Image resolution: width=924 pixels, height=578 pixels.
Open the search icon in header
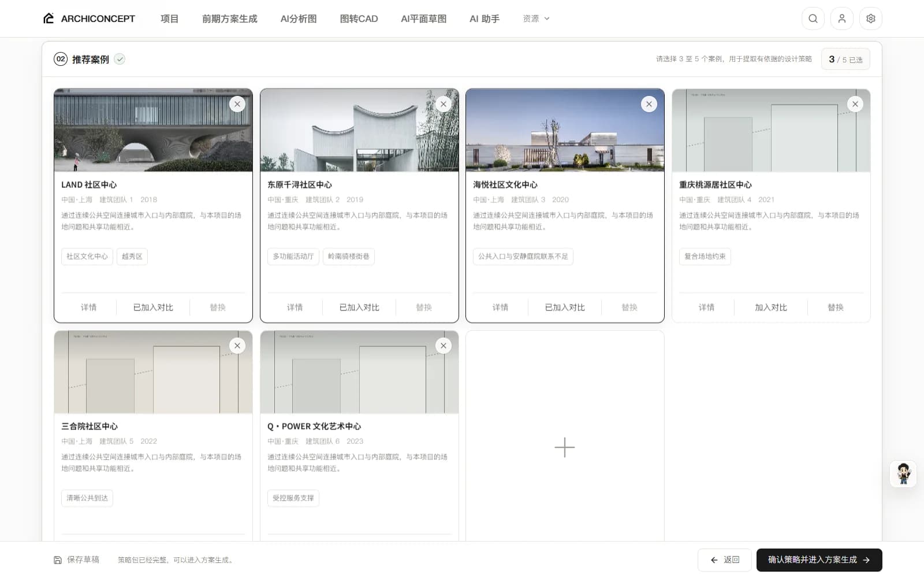[813, 18]
